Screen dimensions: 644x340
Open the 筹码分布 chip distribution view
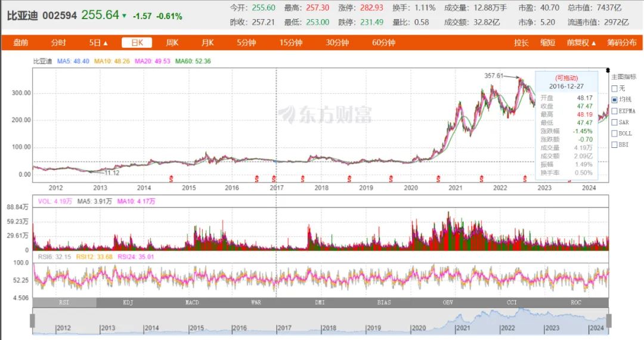coord(622,43)
